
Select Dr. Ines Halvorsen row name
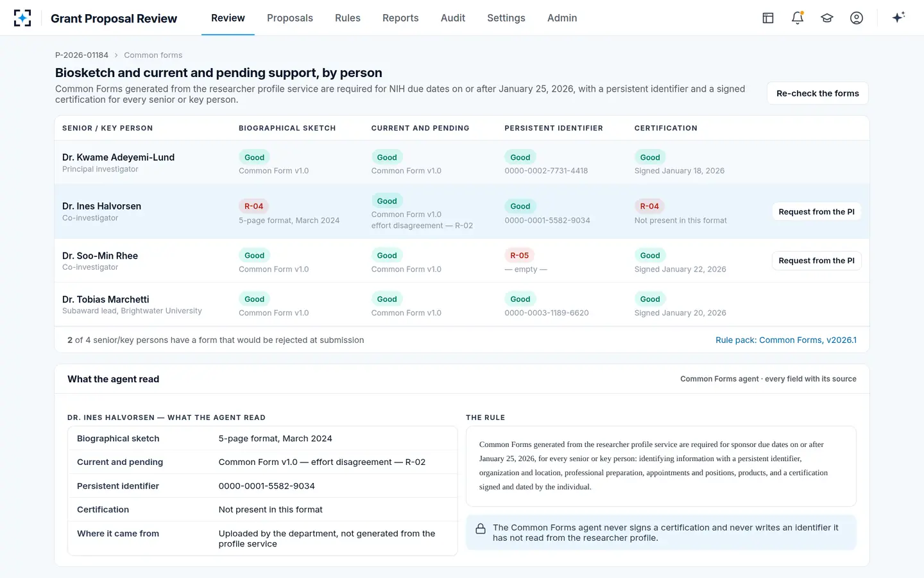101,206
